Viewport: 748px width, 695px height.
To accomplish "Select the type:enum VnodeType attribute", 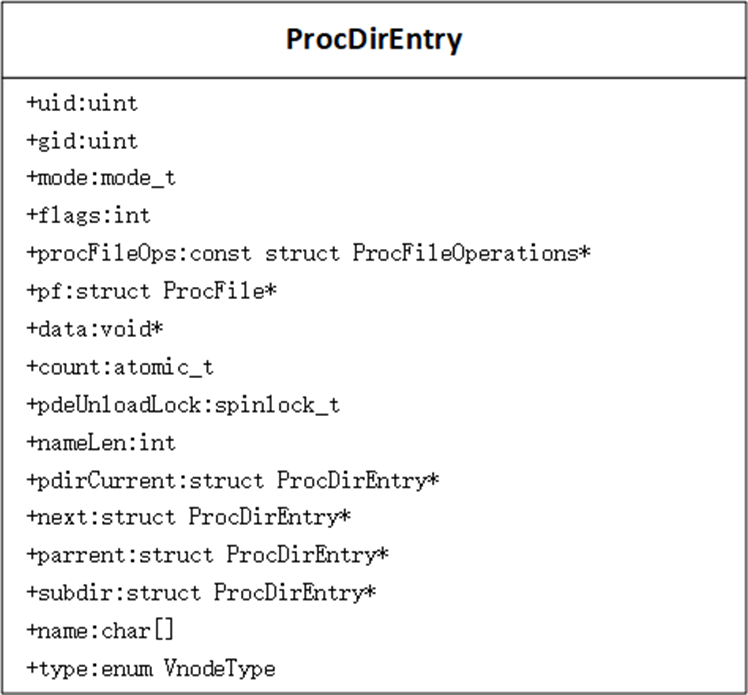I will point(151,669).
